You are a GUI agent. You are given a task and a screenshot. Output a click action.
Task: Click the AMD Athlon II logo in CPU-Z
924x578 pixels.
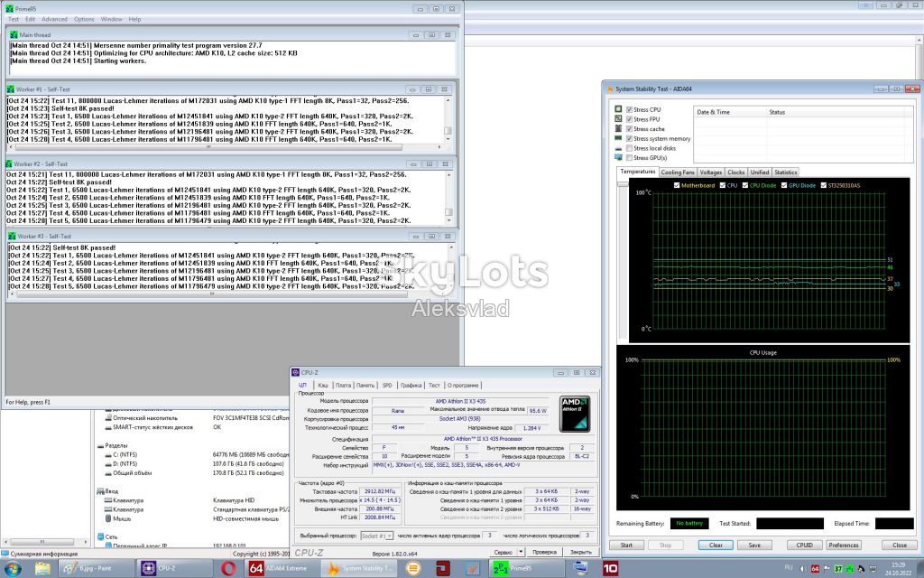575,414
